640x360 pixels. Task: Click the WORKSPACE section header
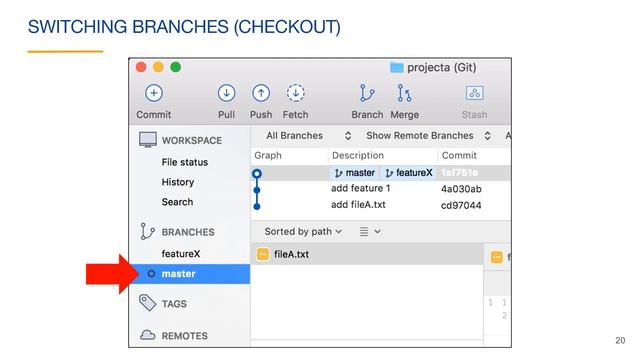tap(192, 140)
